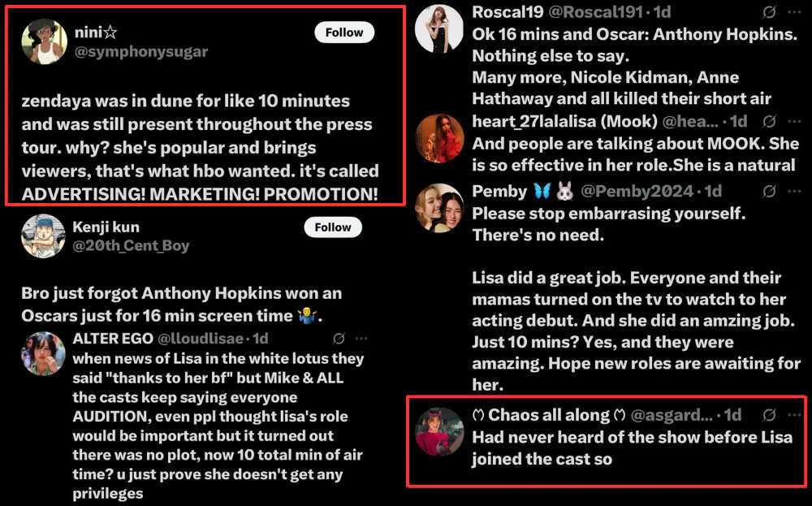Screen dimensions: 812x506
Task: Open more options on Roscal19's tweet
Action: 794,11
